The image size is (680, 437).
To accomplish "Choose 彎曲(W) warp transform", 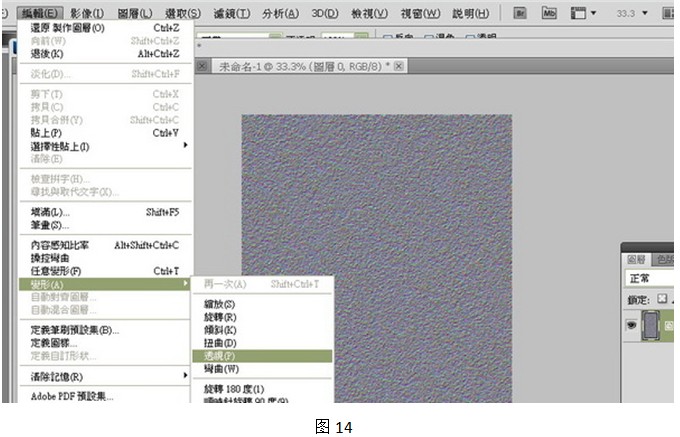I will pos(262,369).
